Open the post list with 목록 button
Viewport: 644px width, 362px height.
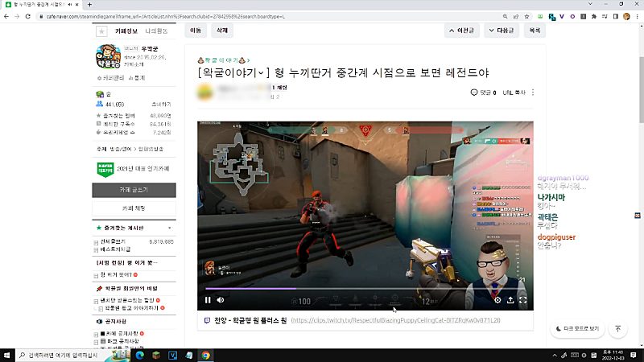click(x=535, y=31)
